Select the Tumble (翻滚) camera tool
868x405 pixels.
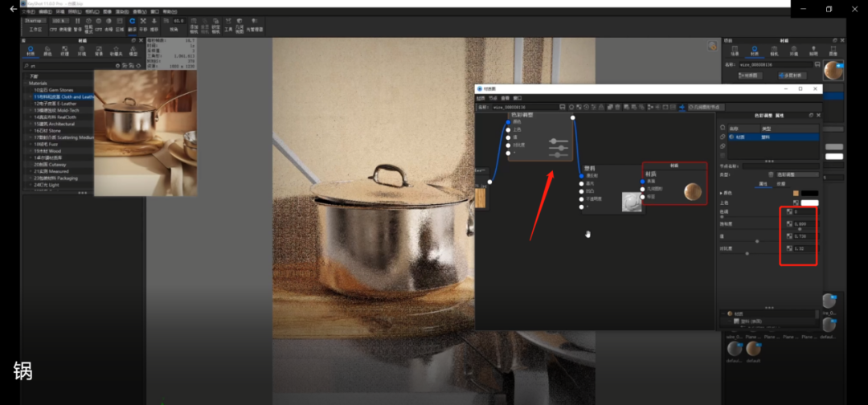(132, 24)
